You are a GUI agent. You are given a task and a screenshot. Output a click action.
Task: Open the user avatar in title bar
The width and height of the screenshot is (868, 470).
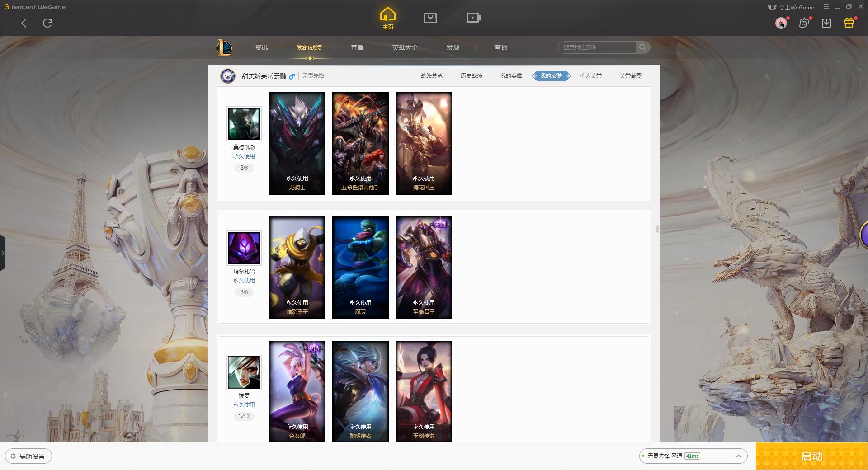pos(781,23)
